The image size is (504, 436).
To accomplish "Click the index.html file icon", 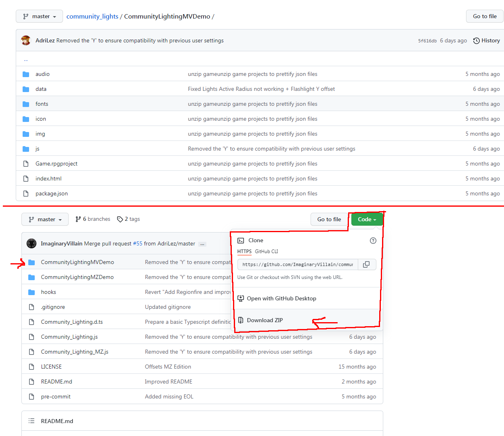I will 26,178.
